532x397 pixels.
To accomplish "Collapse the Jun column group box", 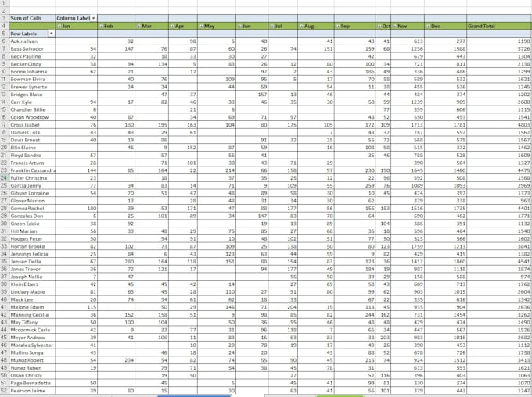I will [x=239, y=26].
